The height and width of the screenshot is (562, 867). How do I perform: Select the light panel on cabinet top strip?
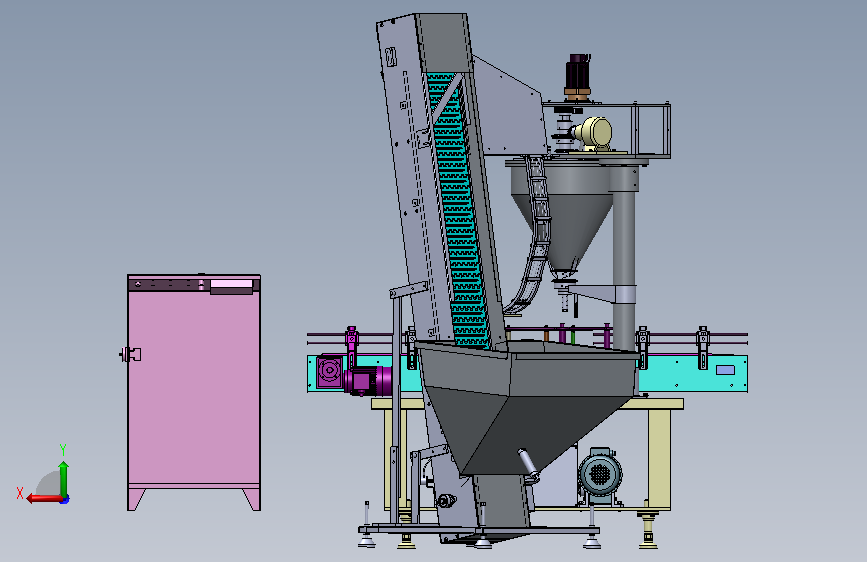pos(231,284)
